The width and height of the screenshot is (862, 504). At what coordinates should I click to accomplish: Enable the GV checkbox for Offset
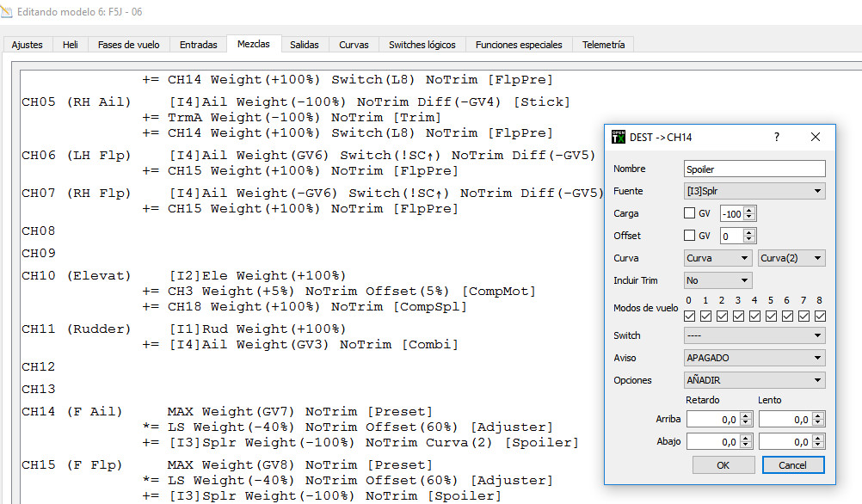click(690, 236)
